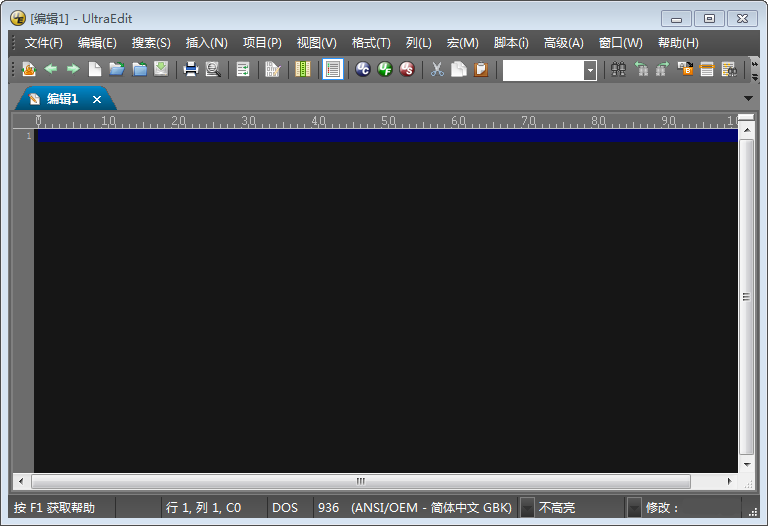Open the 窗口(W) menu
768x526 pixels.
(x=620, y=43)
